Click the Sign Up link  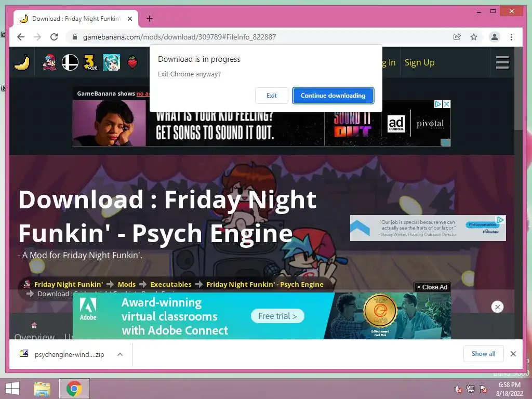[x=419, y=62]
